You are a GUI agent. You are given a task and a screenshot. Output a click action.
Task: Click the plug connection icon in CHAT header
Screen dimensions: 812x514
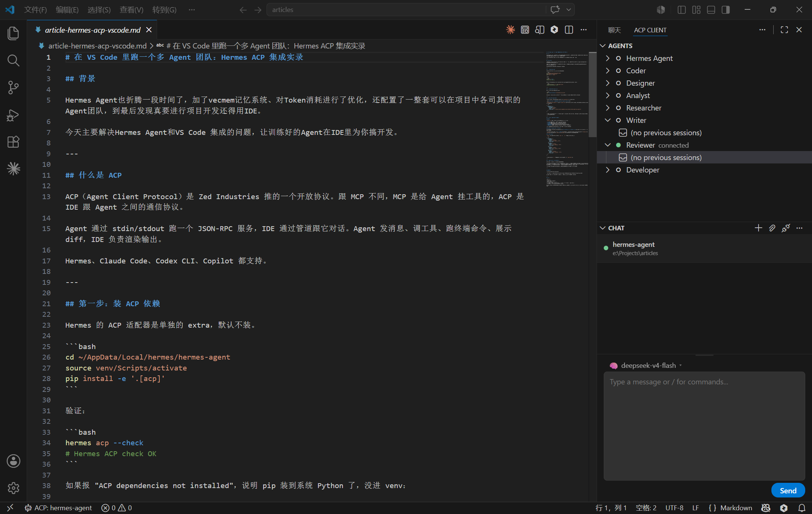(786, 228)
